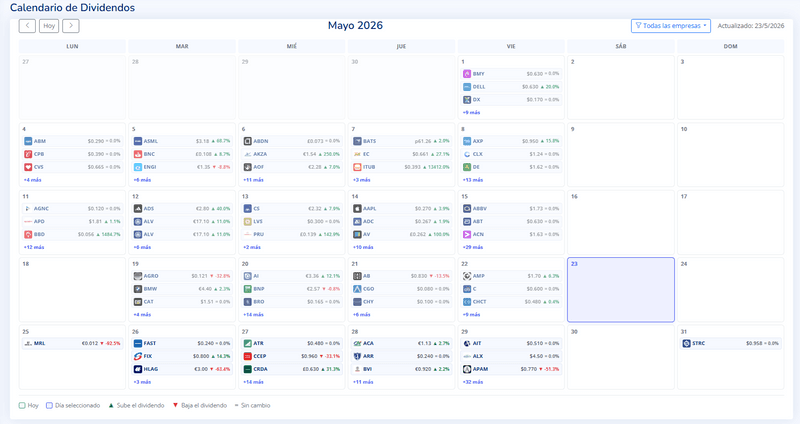Open the CHCT dividend entry
Image resolution: width=800 pixels, height=424 pixels.
point(511,302)
